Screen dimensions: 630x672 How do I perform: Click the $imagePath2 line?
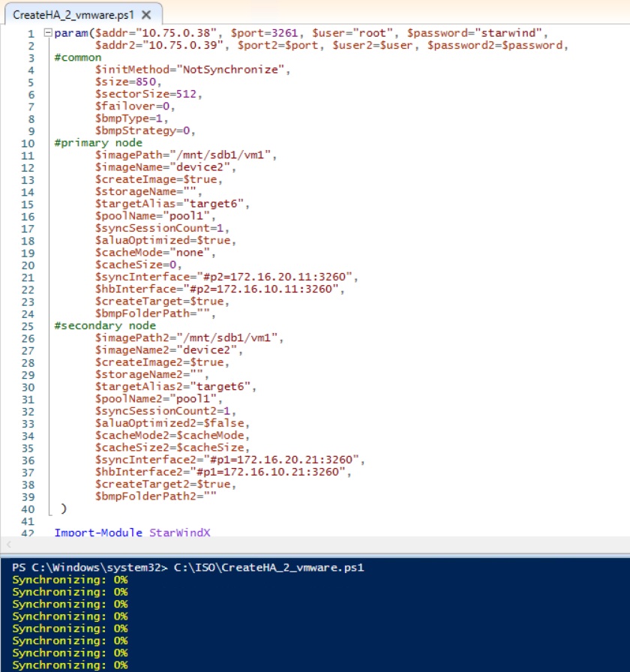tap(190, 337)
